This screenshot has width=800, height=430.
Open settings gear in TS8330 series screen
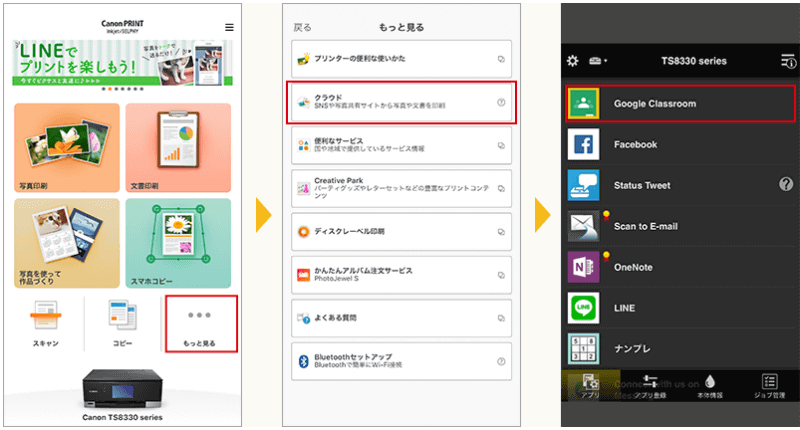tap(572, 61)
